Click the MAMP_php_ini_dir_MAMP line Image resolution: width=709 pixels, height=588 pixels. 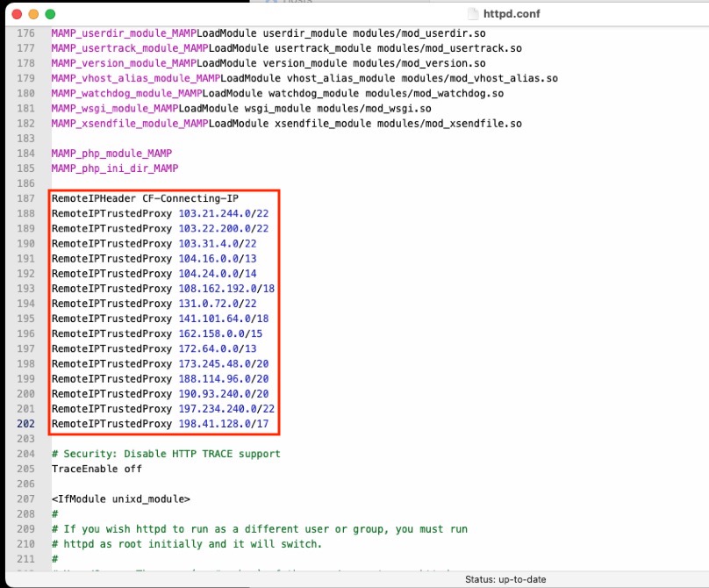coord(114,169)
